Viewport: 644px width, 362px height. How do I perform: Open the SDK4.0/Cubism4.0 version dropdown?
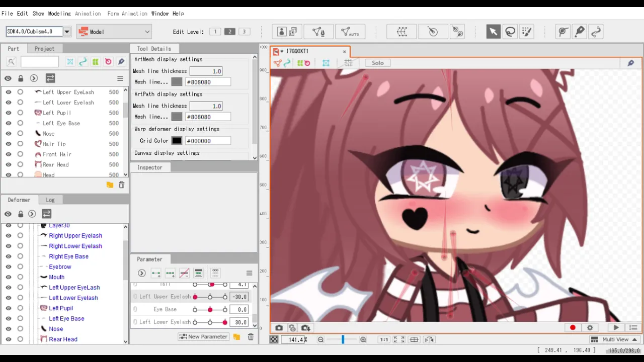point(67,32)
